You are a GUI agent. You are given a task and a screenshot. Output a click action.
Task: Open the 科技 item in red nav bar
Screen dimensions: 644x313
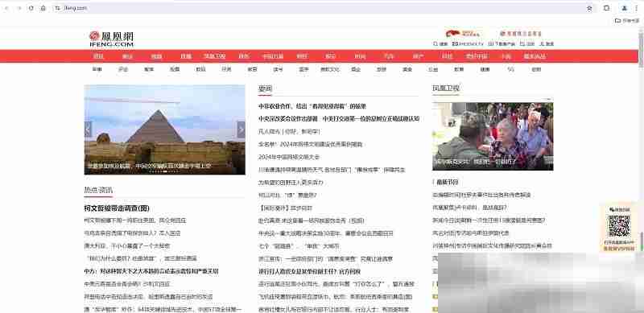(447, 56)
